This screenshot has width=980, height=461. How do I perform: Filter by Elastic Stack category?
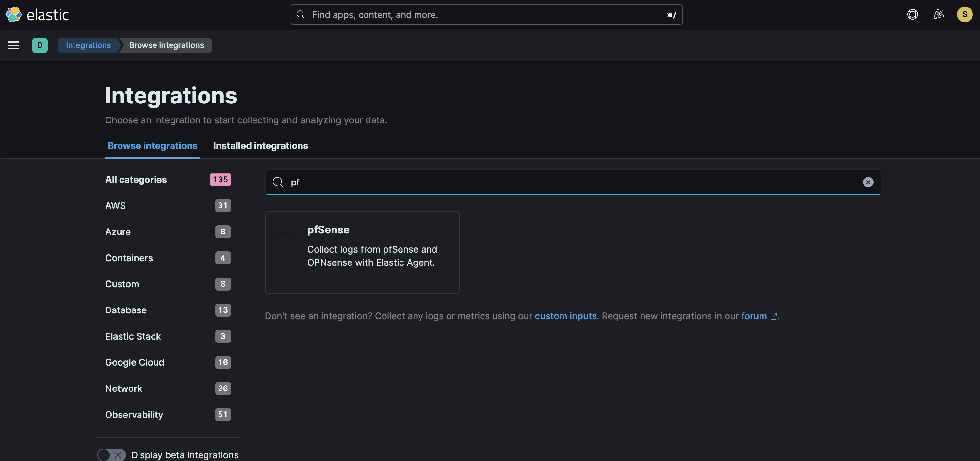pos(168,336)
